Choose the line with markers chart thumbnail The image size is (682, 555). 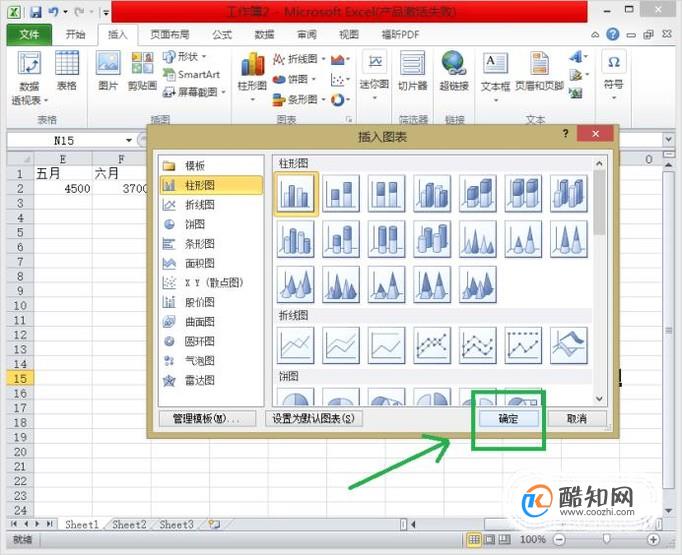click(432, 345)
